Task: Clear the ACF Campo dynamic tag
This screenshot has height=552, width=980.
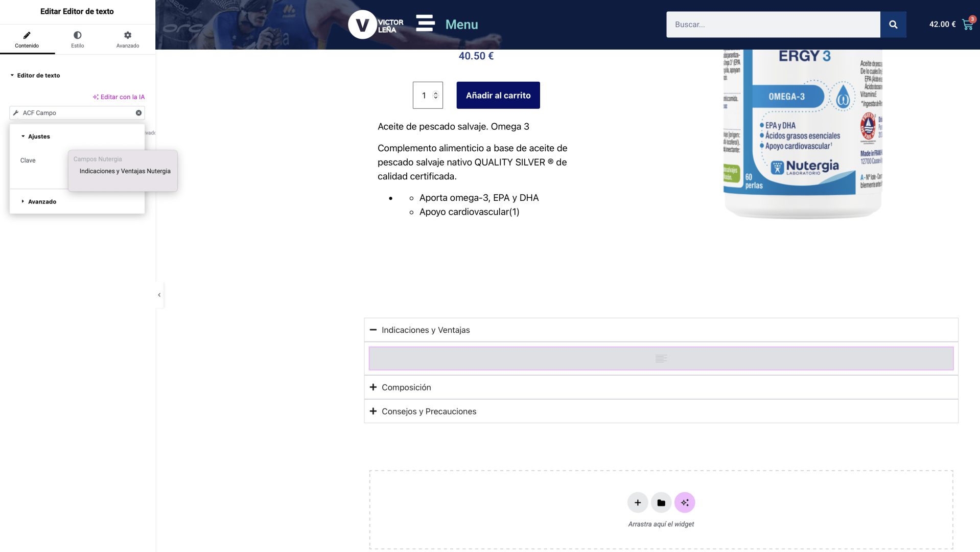Action: pos(138,113)
